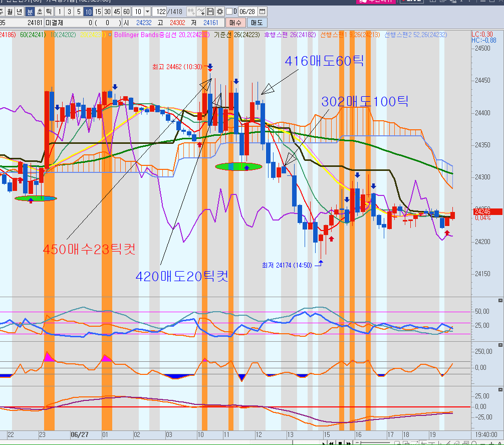Click the 매수 buy button
The image size is (504, 445).
tap(235, 23)
